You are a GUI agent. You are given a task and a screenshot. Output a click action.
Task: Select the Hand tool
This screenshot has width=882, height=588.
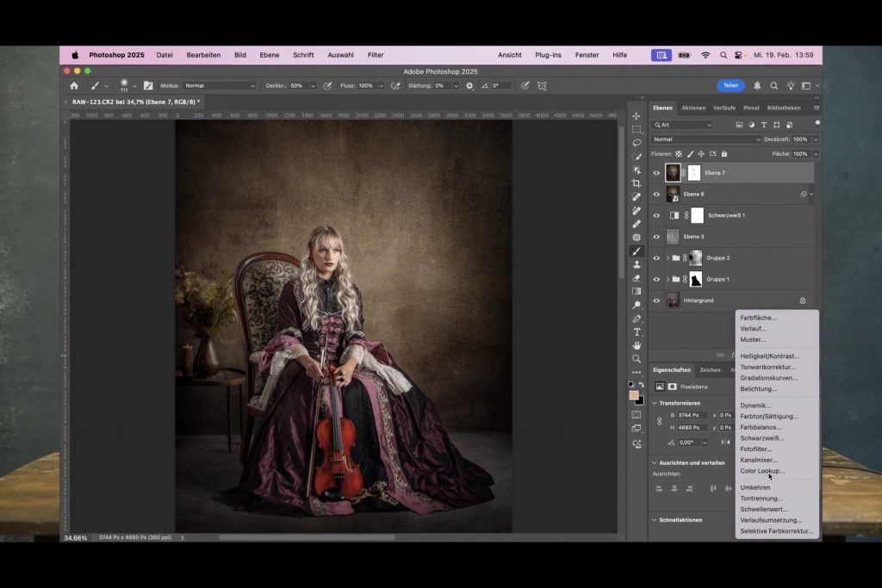[637, 345]
